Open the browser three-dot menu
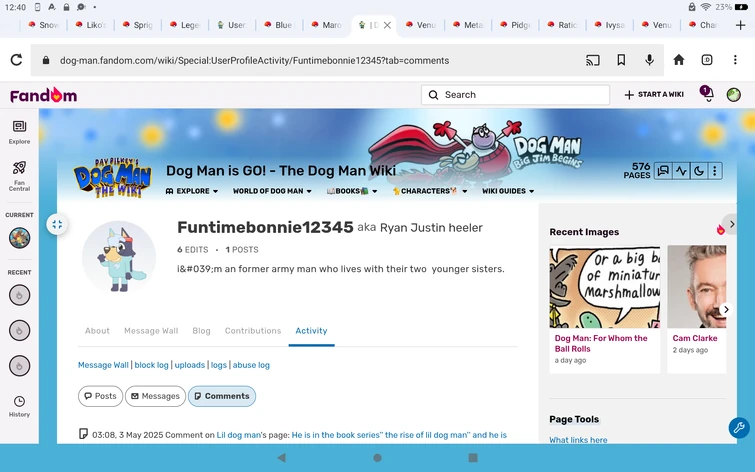755x472 pixels. 735,60
